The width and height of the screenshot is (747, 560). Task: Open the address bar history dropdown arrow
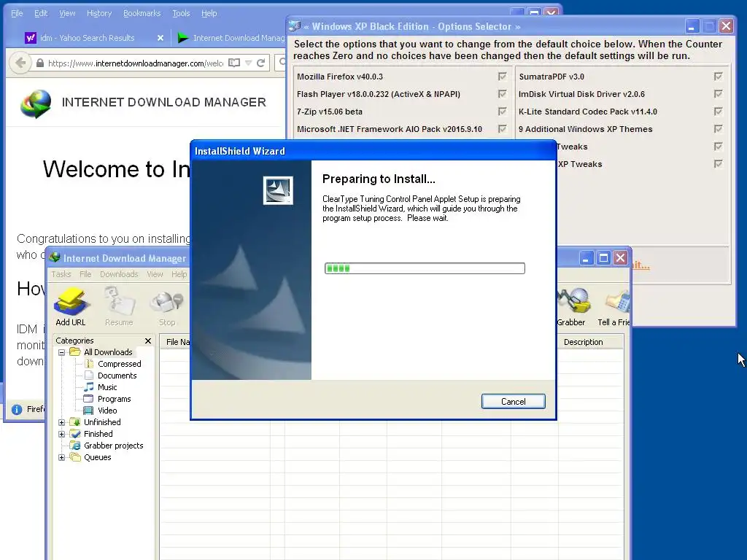click(x=248, y=63)
